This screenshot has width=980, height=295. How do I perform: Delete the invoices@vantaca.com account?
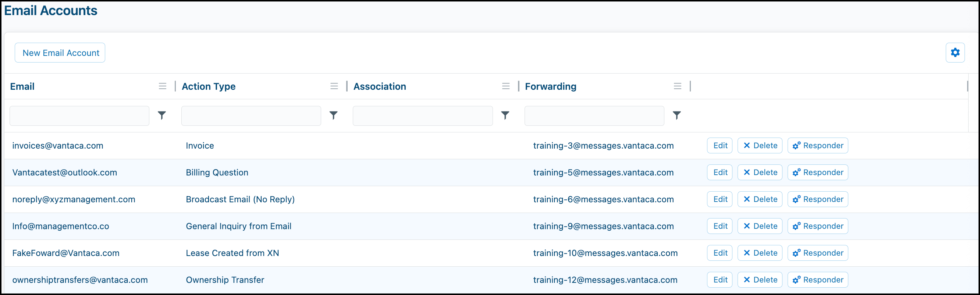(760, 146)
